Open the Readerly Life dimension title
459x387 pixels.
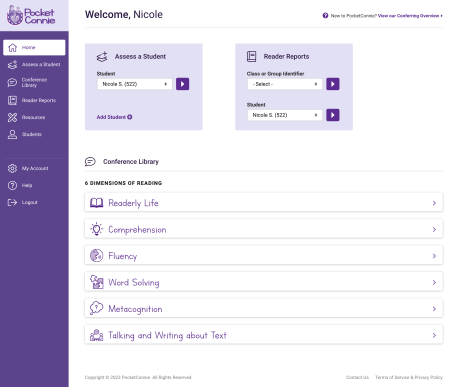coord(133,203)
